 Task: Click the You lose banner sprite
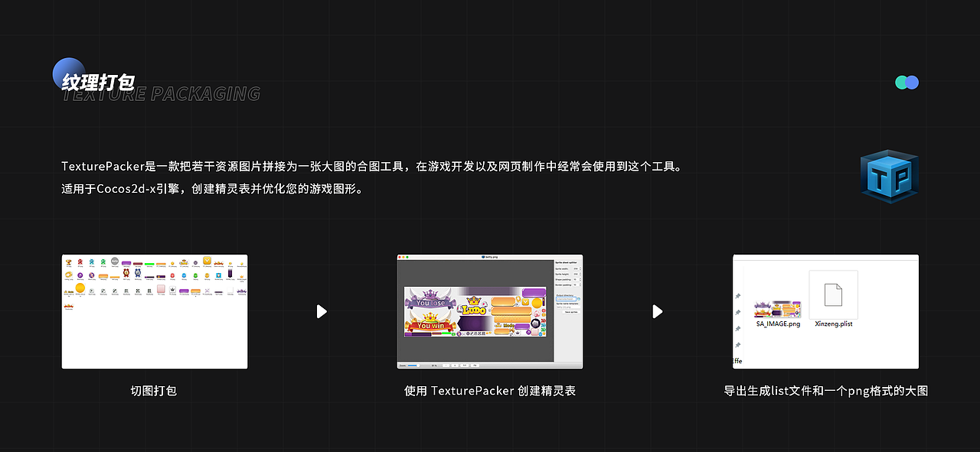pos(431,301)
